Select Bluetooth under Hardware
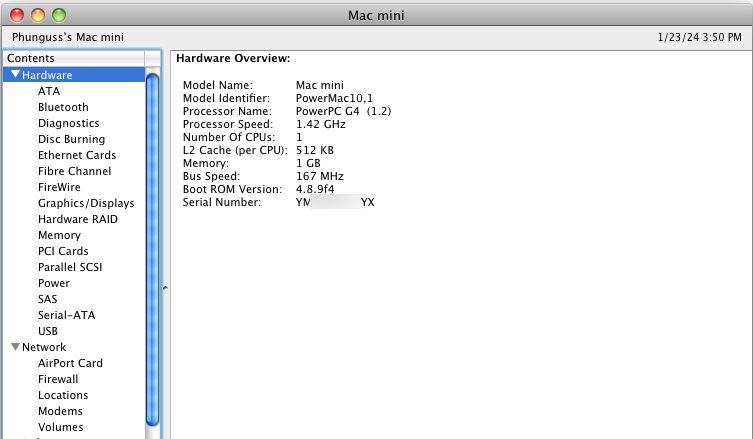This screenshot has width=753, height=439. click(63, 107)
